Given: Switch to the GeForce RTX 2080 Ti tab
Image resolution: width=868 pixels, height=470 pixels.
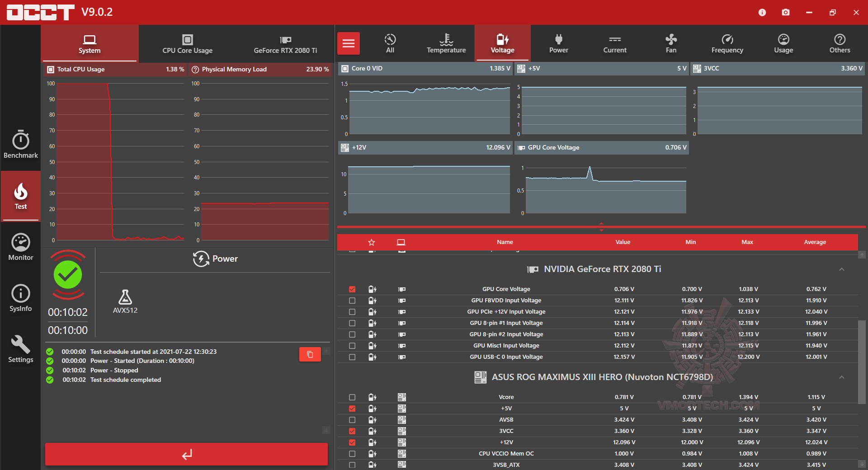Looking at the screenshot, I should [285, 43].
